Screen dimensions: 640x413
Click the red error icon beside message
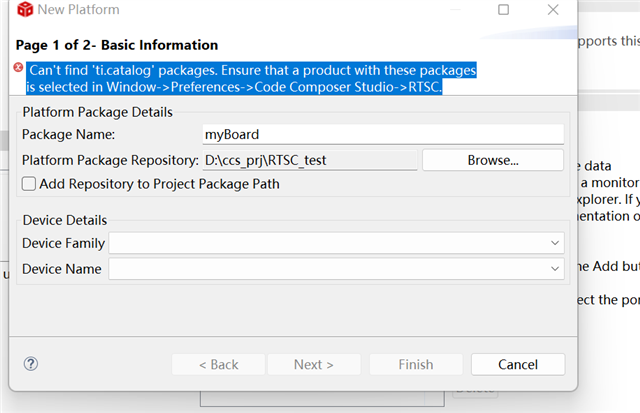18,69
